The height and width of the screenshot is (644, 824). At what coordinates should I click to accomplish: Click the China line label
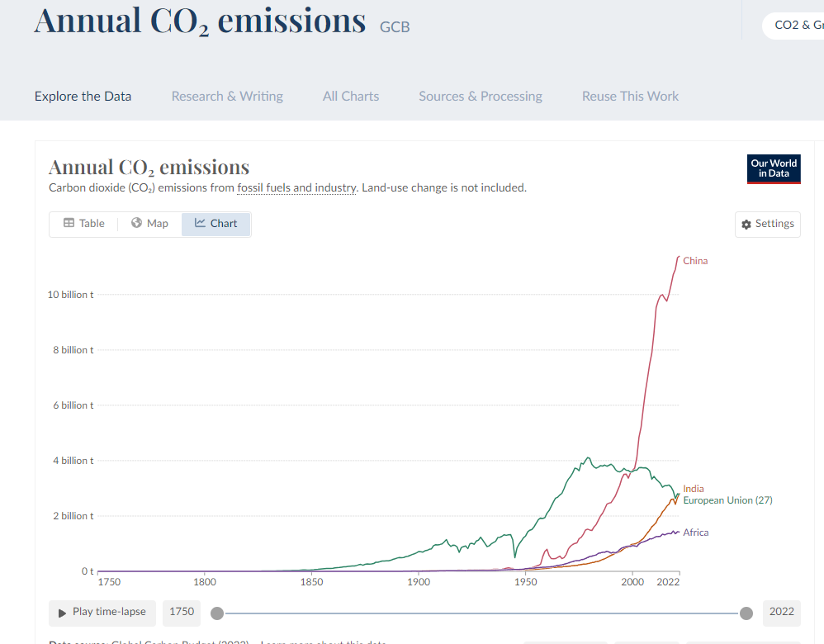[695, 261]
